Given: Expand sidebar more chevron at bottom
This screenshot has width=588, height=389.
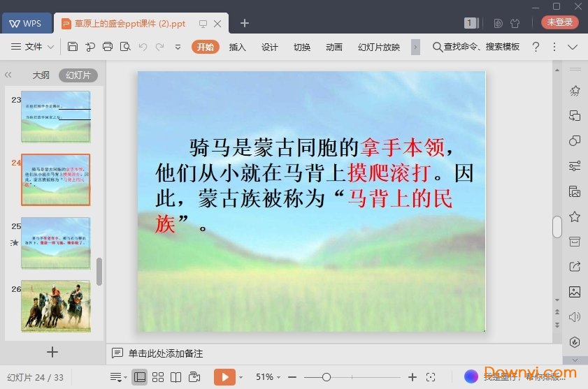Looking at the screenshot, I should [x=575, y=360].
